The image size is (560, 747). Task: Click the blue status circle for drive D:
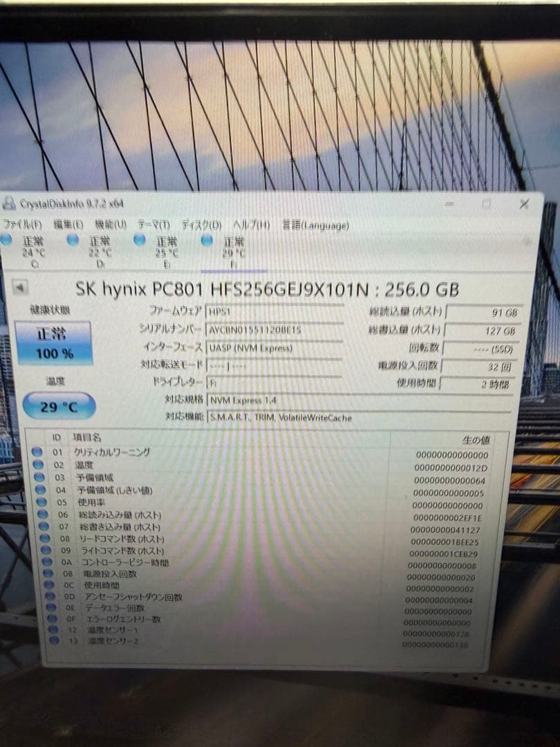tap(73, 239)
